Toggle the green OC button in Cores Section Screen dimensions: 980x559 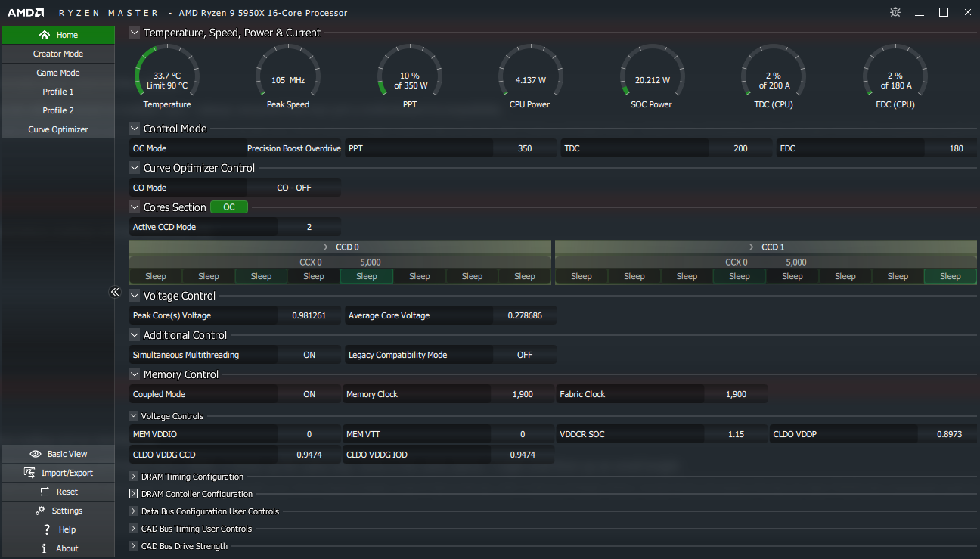coord(228,207)
